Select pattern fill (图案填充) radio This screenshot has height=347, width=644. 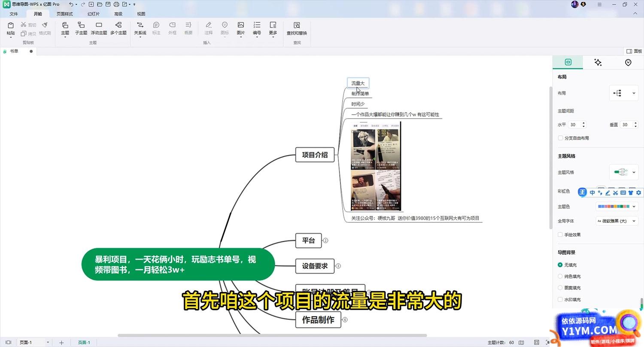[x=560, y=288]
